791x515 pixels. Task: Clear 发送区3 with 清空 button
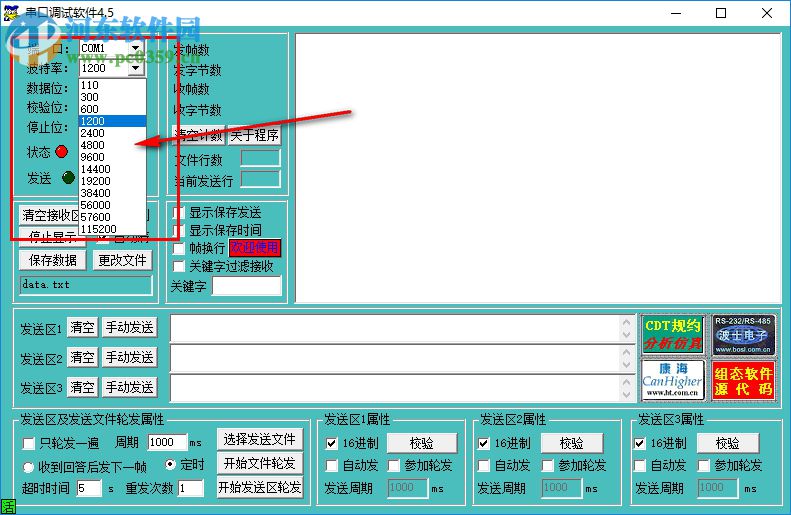click(82, 387)
